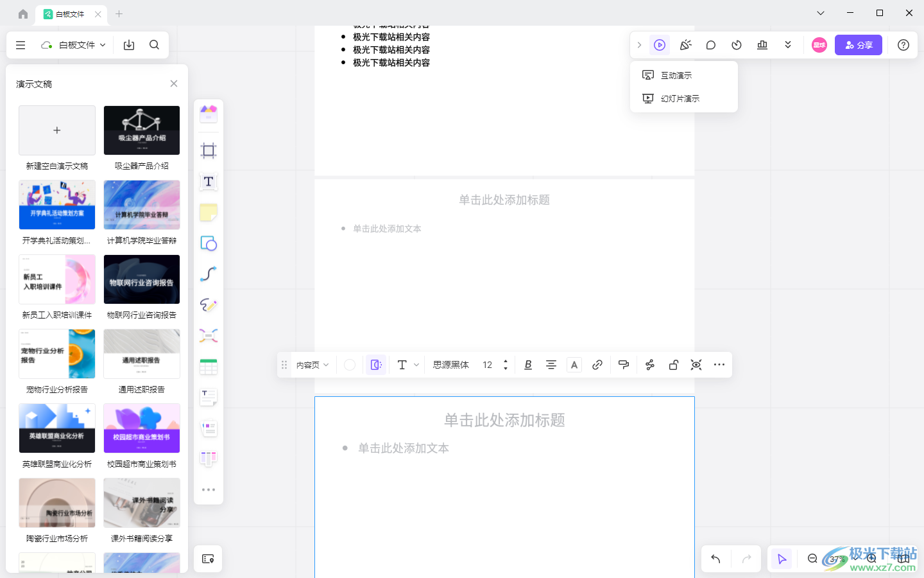This screenshot has width=924, height=578.
Task: Open 吸尘器产品介绍 template thumbnail
Action: pyautogui.click(x=142, y=130)
